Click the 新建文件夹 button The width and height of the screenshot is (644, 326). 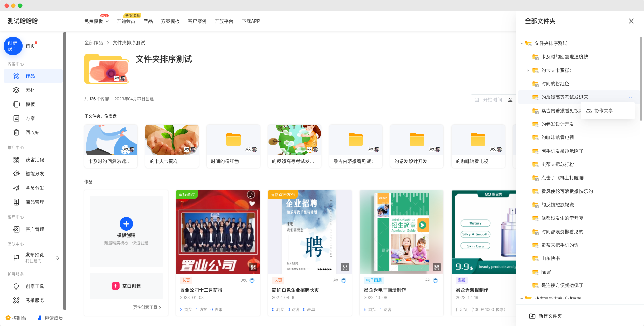pyautogui.click(x=546, y=316)
